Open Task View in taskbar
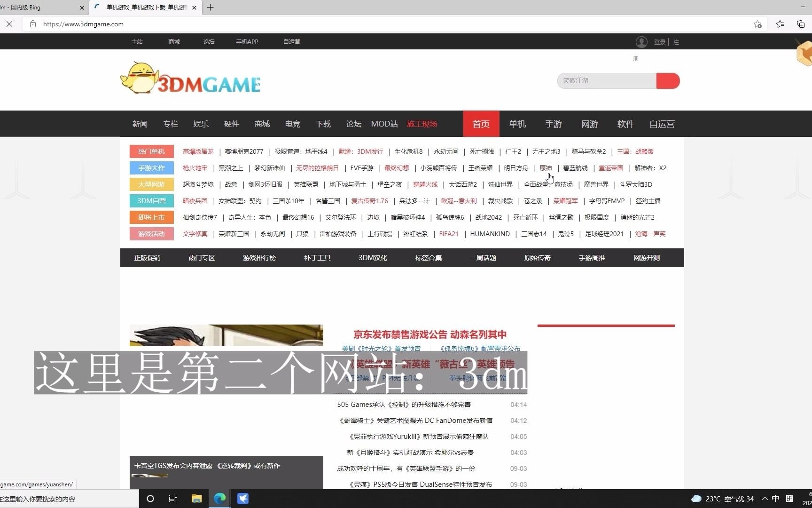 (x=173, y=499)
